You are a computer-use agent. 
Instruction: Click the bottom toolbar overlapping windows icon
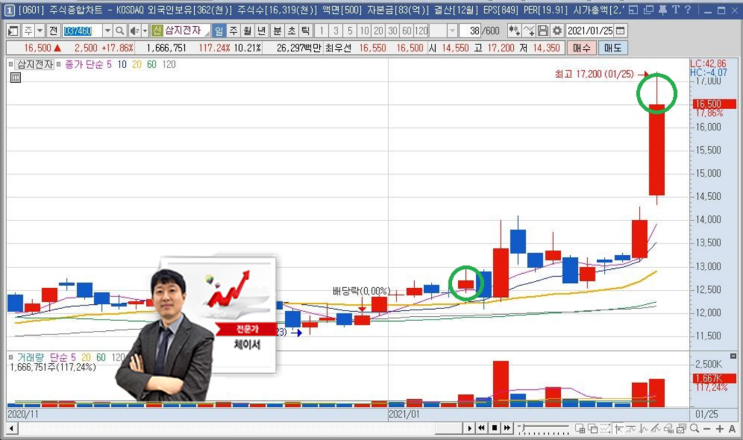pos(592,429)
